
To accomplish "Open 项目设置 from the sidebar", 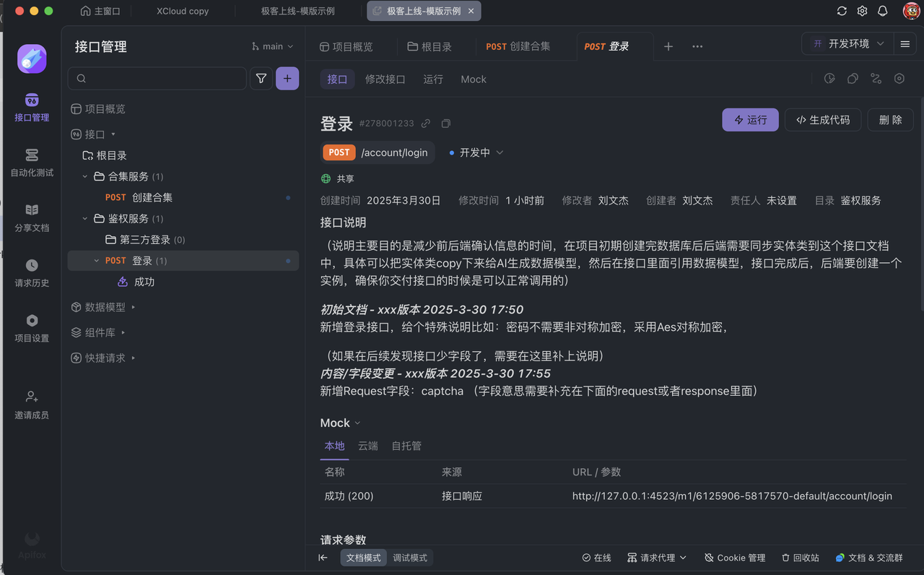I will tap(31, 327).
